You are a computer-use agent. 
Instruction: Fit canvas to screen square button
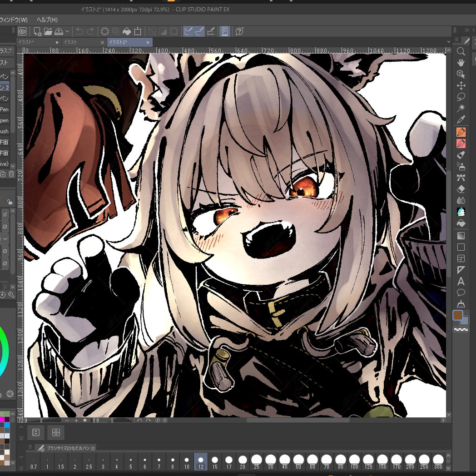[x=85, y=421]
